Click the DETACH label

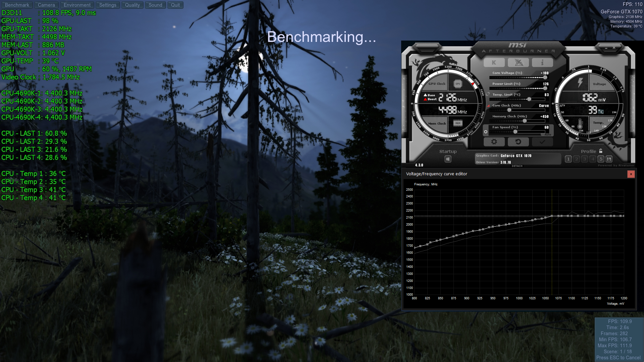517,166
